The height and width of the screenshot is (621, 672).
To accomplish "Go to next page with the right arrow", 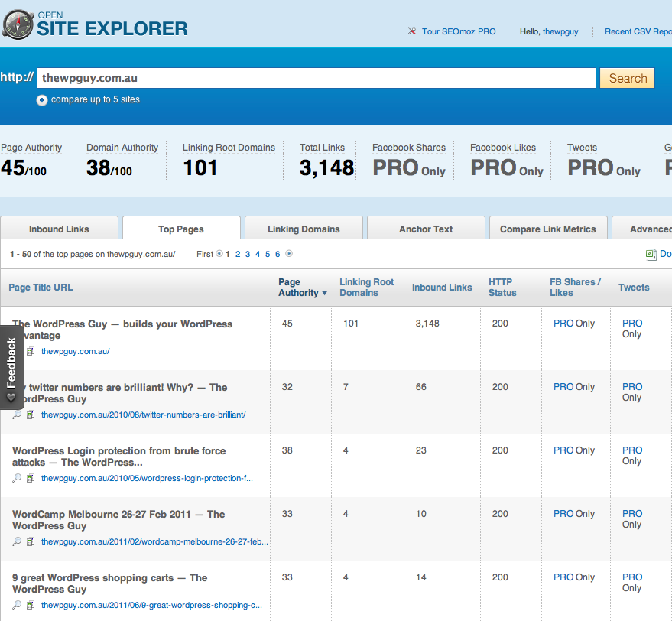I will [289, 253].
